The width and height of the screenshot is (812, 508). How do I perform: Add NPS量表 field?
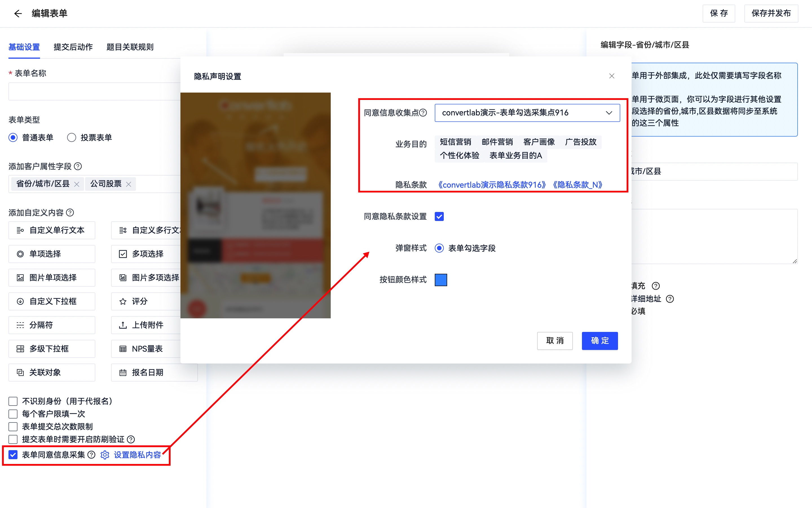(x=146, y=349)
